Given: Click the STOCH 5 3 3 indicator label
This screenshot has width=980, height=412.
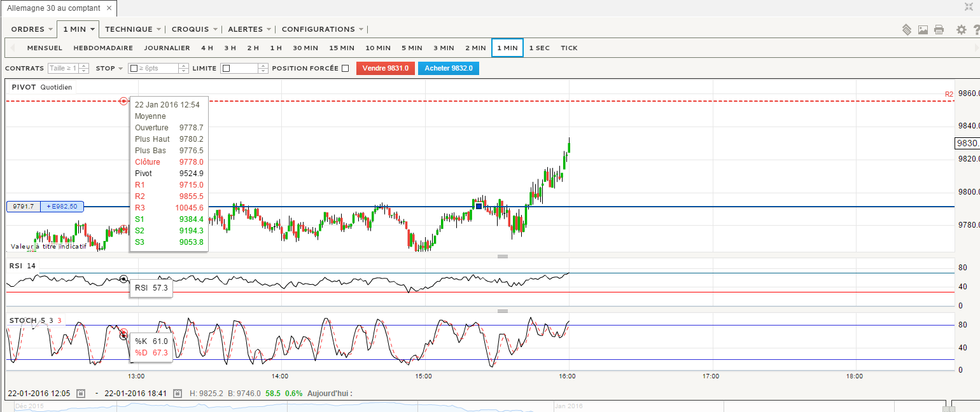Looking at the screenshot, I should pos(35,320).
